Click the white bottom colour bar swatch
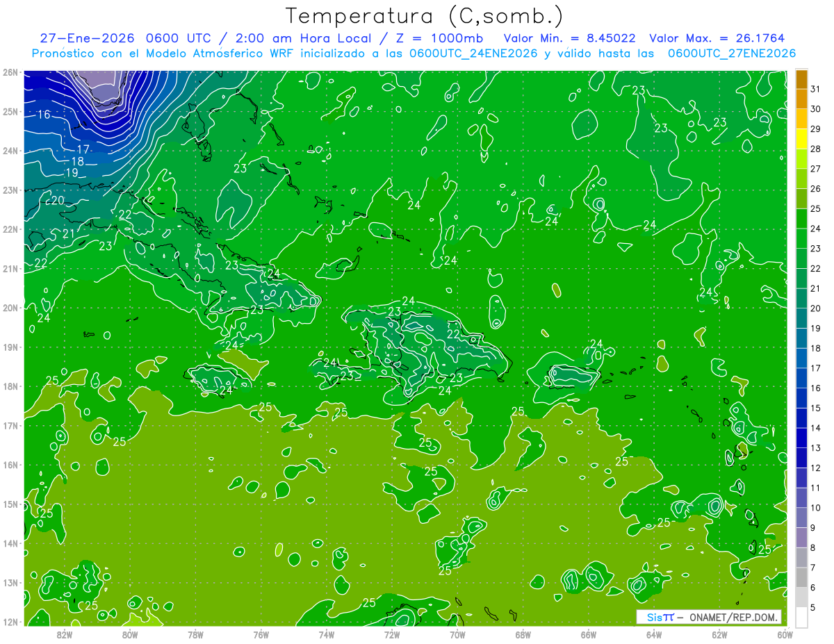834x644 pixels. tap(801, 616)
